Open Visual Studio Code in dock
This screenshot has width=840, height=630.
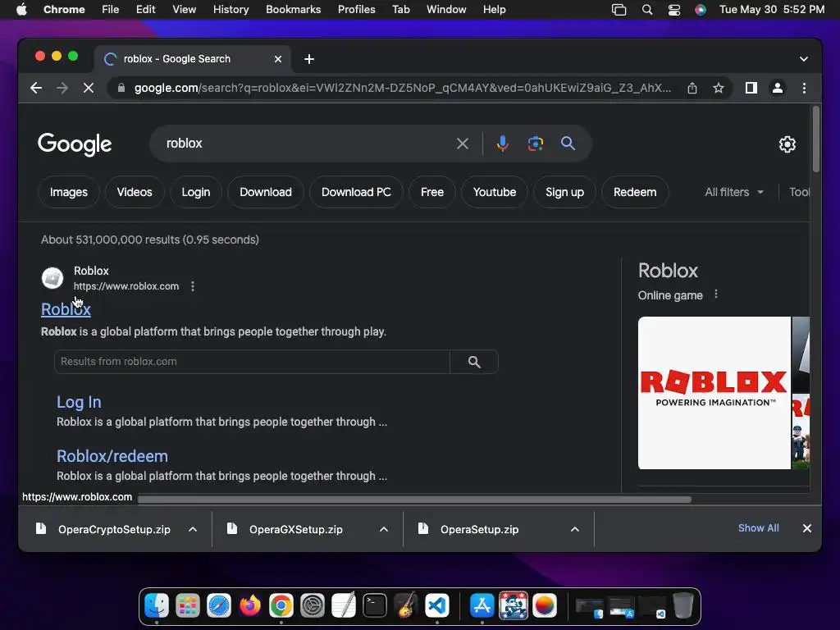(x=437, y=606)
